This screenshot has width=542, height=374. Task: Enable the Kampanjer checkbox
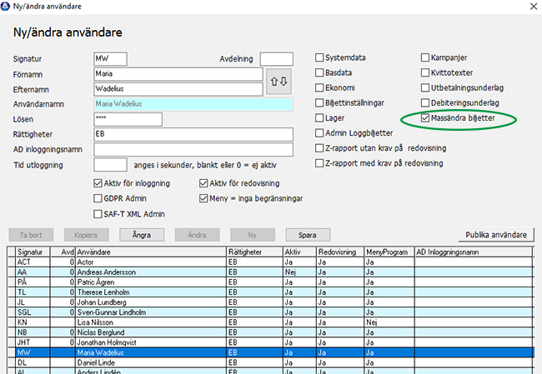[x=425, y=57]
